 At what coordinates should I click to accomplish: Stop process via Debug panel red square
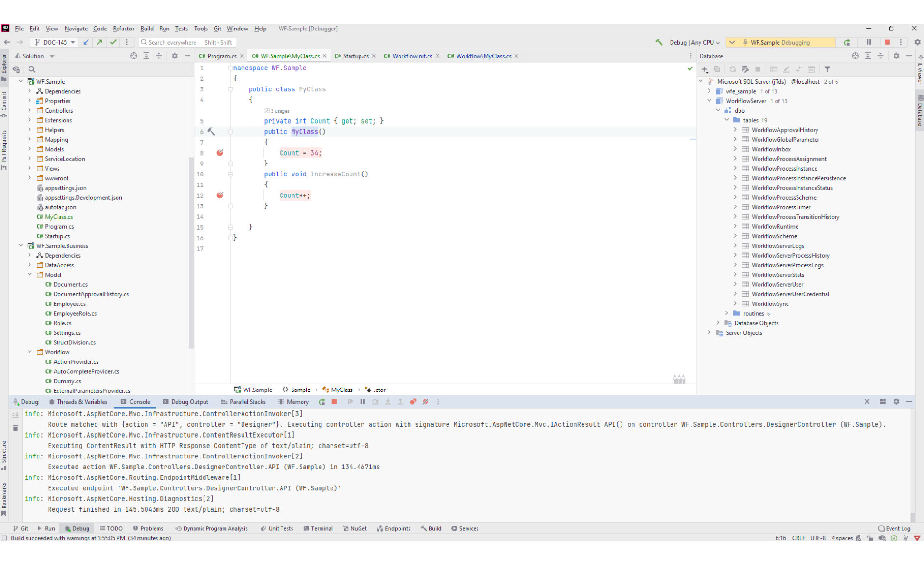334,402
